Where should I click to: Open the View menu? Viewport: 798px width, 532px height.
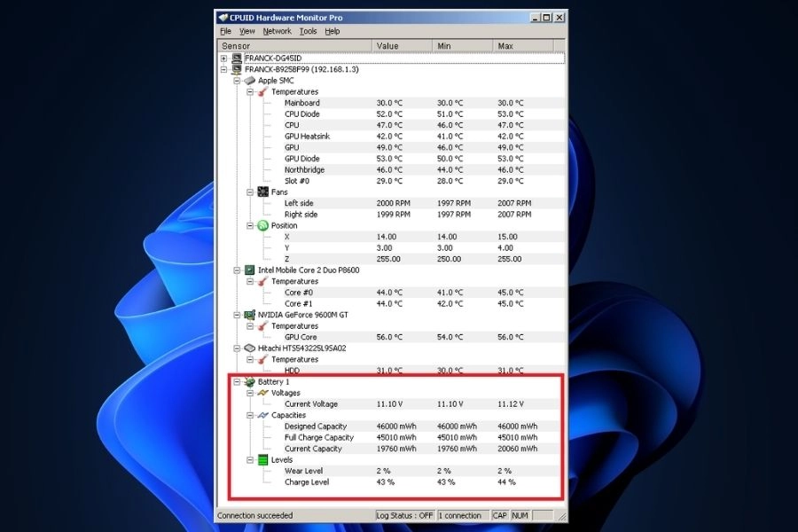(x=246, y=31)
